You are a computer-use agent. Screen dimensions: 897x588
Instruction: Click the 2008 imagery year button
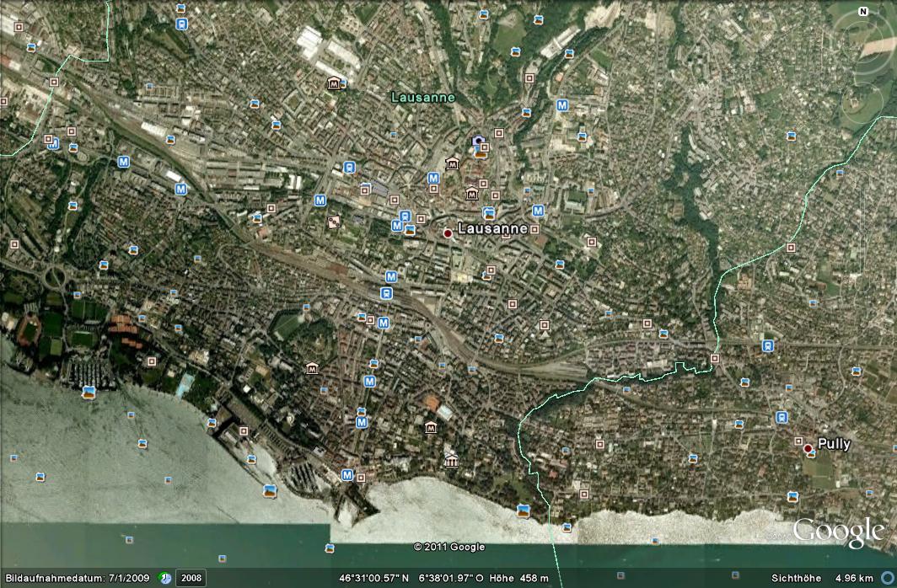(x=191, y=578)
